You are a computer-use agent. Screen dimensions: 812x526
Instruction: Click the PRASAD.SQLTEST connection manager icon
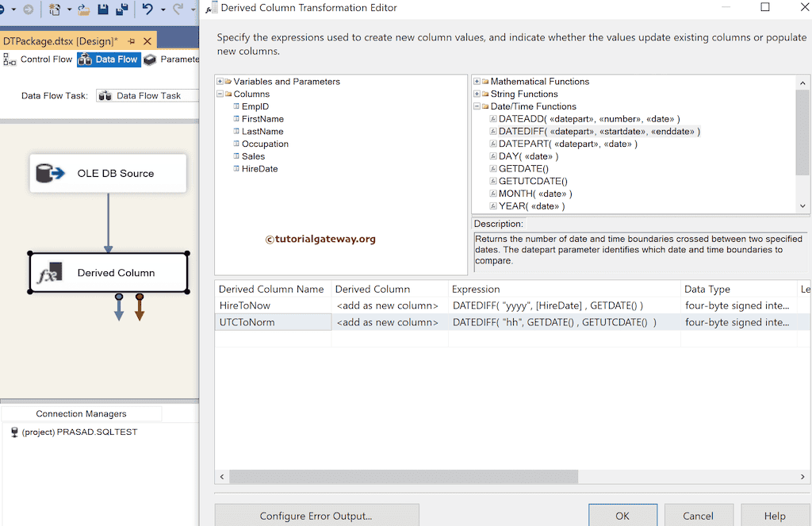pyautogui.click(x=15, y=432)
